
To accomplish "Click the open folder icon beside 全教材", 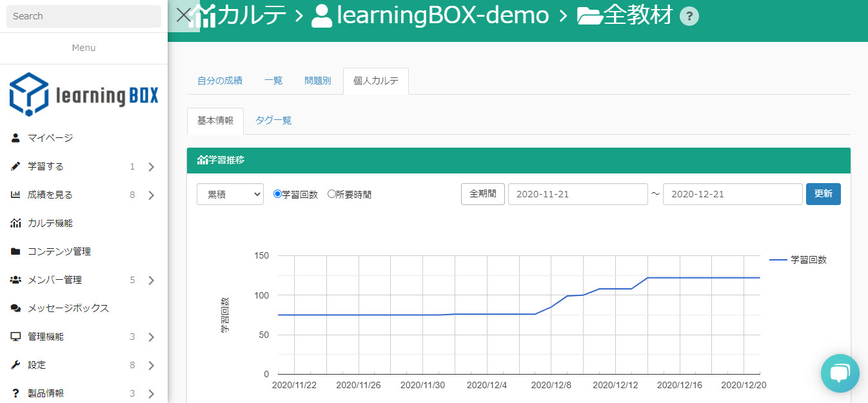I will pos(589,15).
